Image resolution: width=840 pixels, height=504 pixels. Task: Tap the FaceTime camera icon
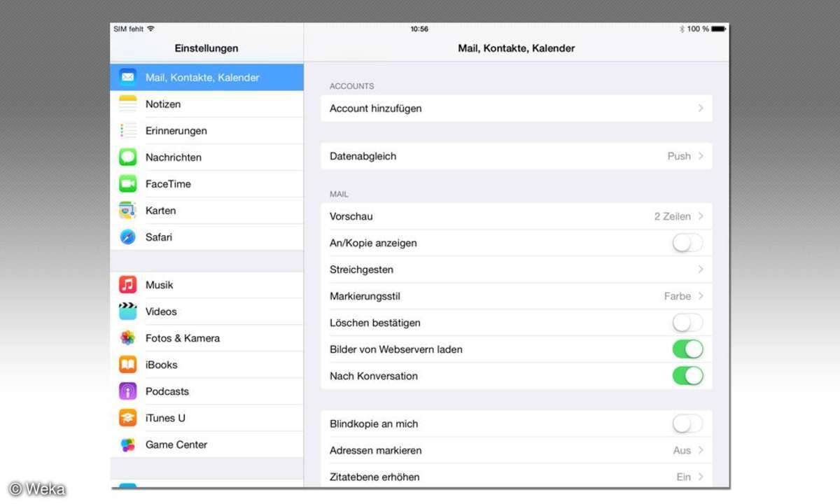pyautogui.click(x=127, y=183)
